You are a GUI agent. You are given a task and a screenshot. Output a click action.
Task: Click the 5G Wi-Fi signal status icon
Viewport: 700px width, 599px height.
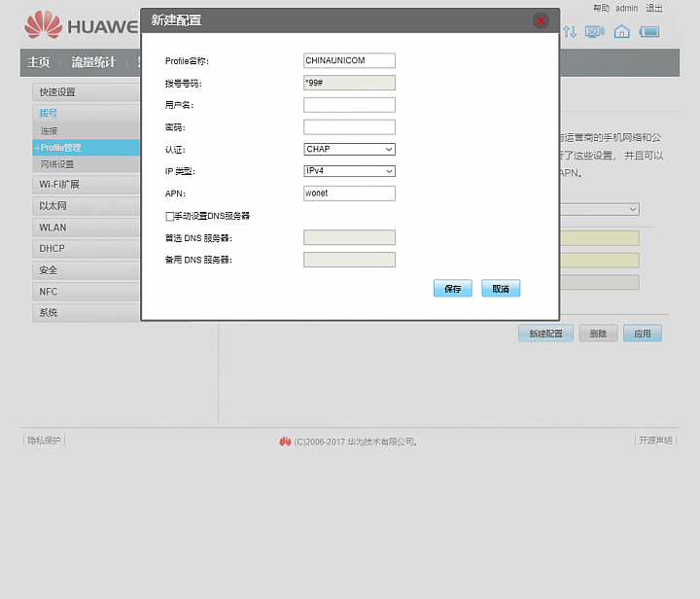tap(595, 32)
